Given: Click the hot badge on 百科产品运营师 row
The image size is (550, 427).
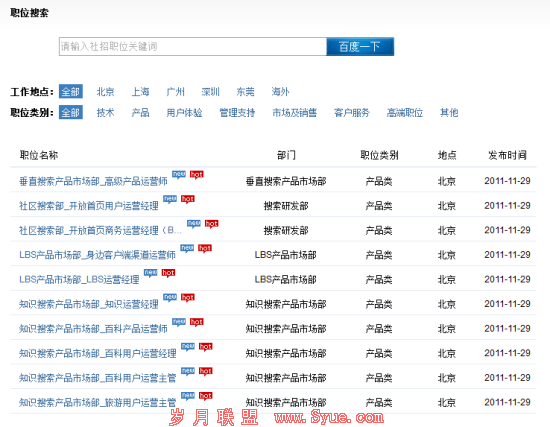Looking at the screenshot, I should point(197,322).
